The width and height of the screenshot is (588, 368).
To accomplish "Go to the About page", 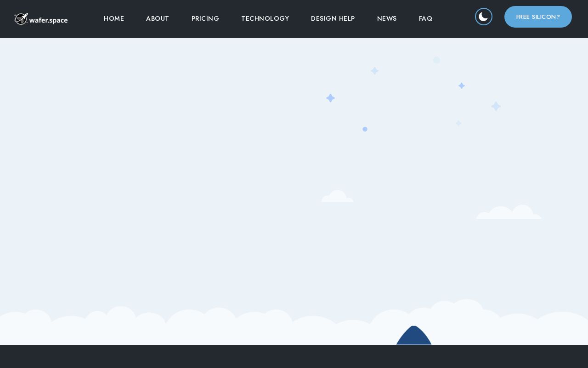I will (x=158, y=18).
